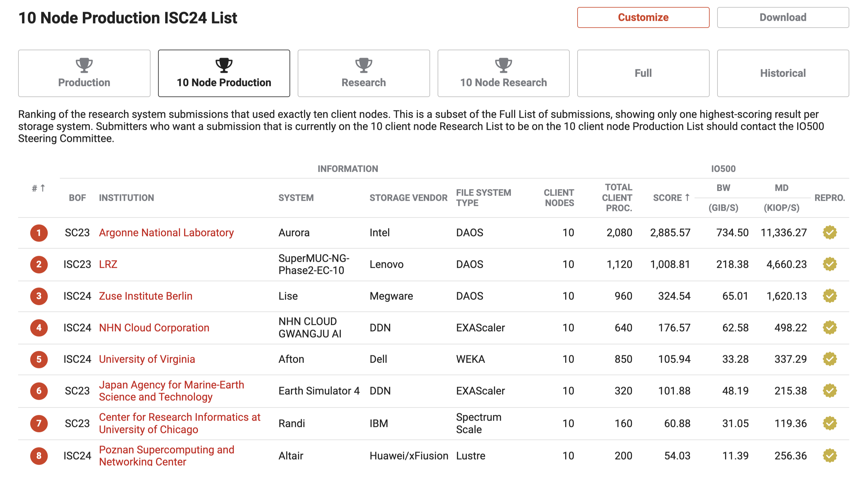
Task: Click the Customize button
Action: coord(643,17)
